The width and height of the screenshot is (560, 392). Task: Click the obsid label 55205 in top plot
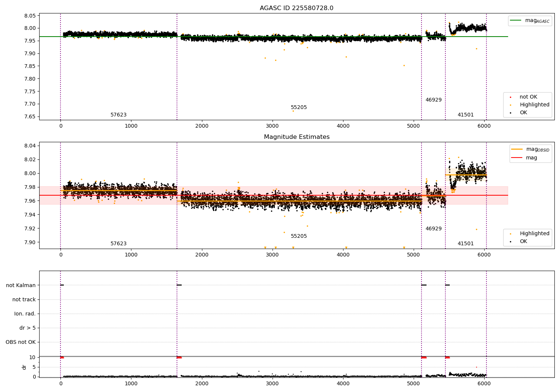[x=299, y=108]
